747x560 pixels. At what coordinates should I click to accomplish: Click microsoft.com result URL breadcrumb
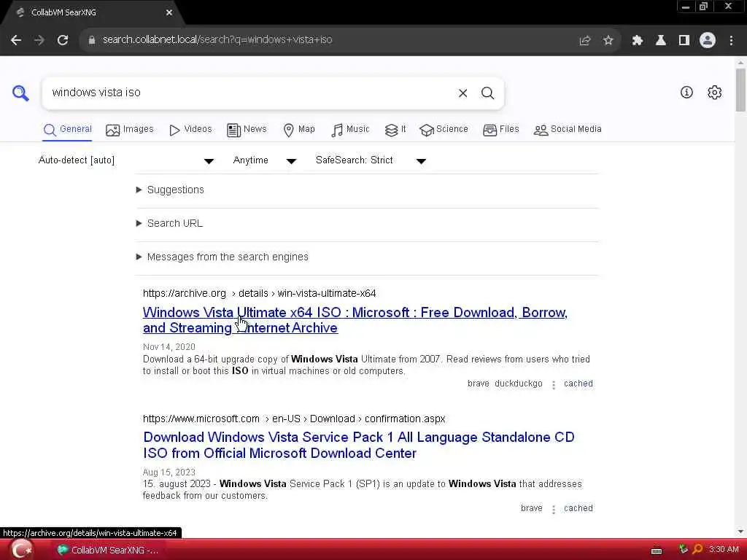tap(294, 419)
